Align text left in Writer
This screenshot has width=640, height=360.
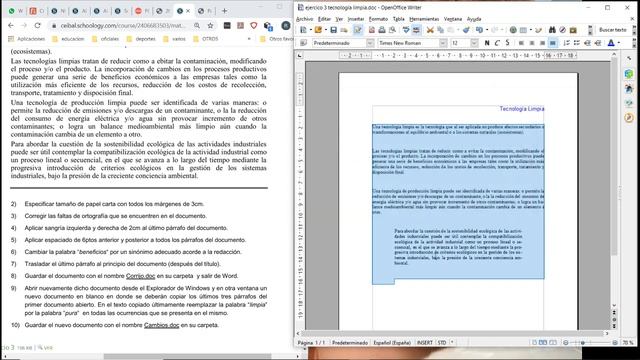[521, 43]
